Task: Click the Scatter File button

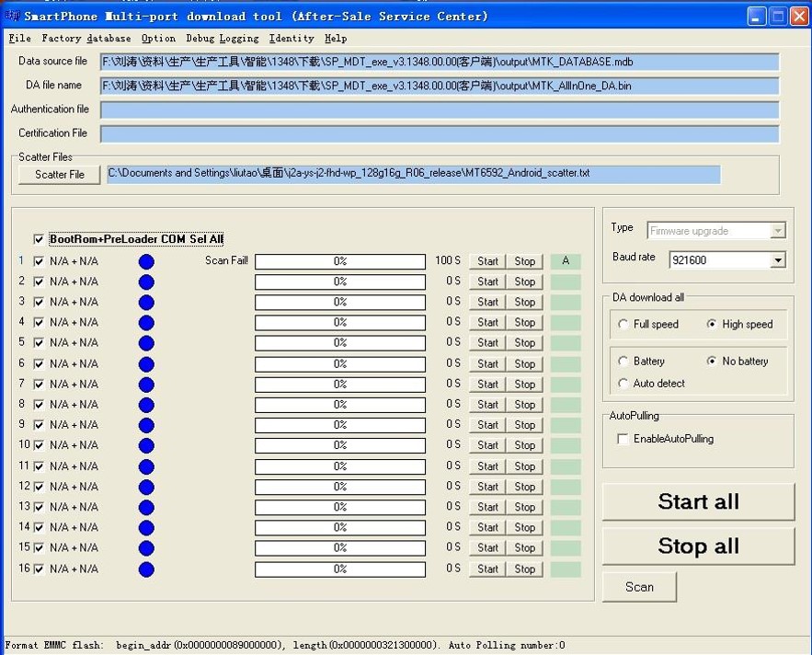Action: click(x=60, y=175)
